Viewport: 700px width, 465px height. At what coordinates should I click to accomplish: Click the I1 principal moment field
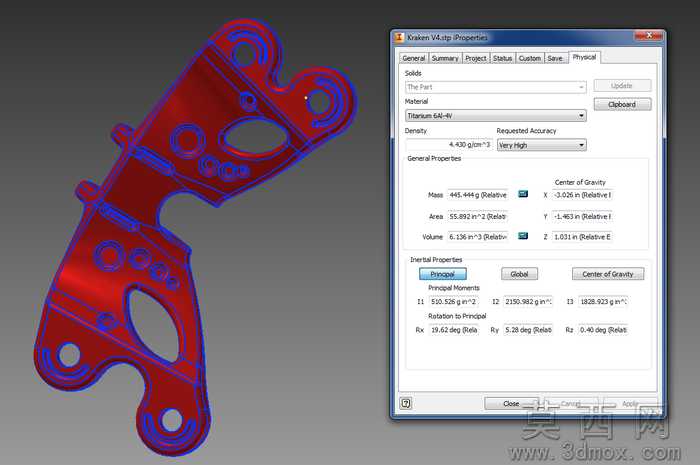(x=454, y=302)
